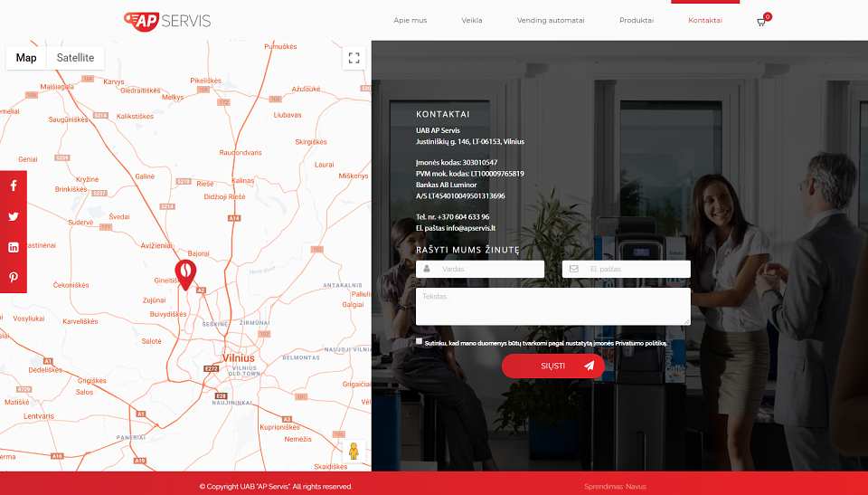
Task: Click the red location marker on map
Action: tap(185, 274)
